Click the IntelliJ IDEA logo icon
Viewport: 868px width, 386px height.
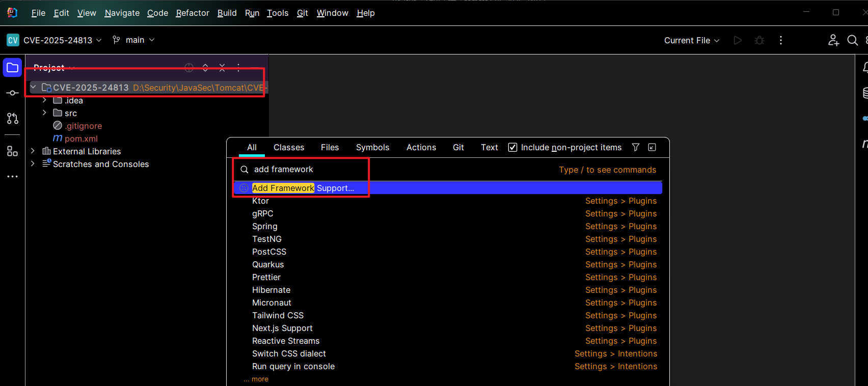[x=12, y=13]
